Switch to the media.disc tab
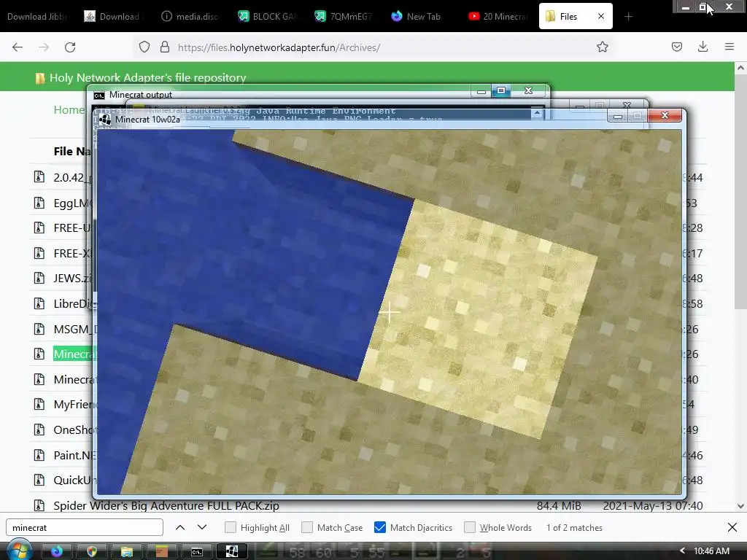 (192, 16)
